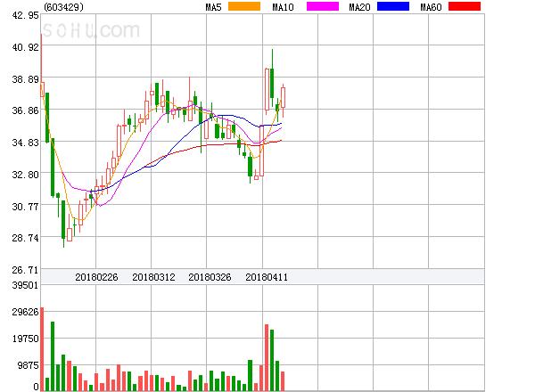The image size is (535, 392).
Task: Click the tallest red volume bar at chart start
Action: click(42, 349)
